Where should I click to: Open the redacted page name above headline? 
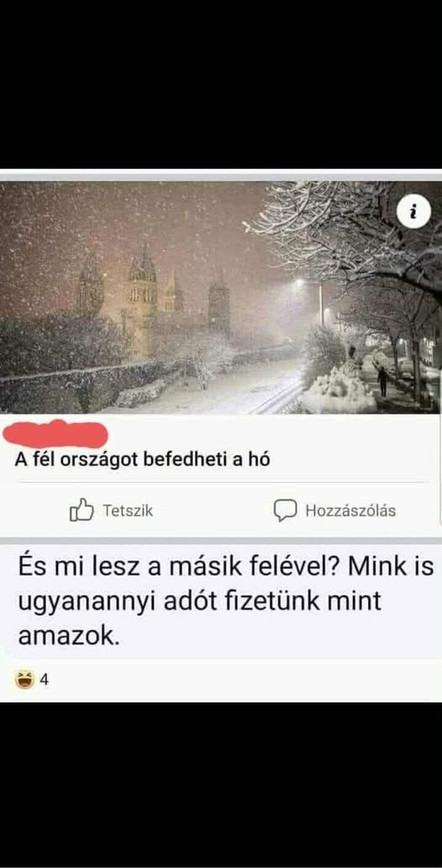point(55,434)
